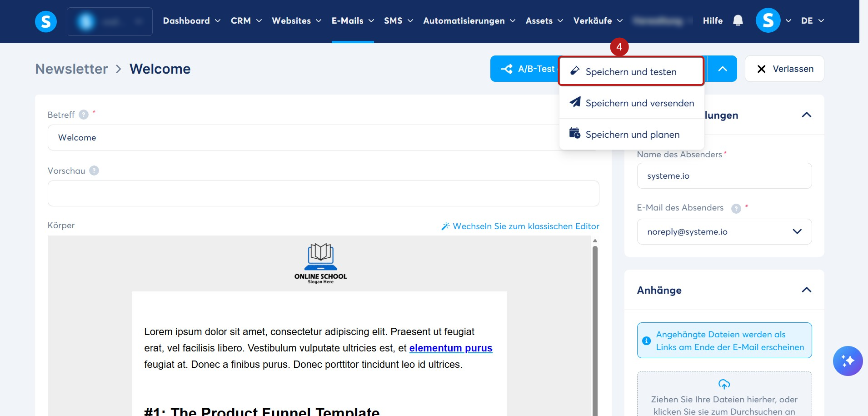The image size is (868, 416).
Task: Open the SMS menu
Action: coord(399,20)
